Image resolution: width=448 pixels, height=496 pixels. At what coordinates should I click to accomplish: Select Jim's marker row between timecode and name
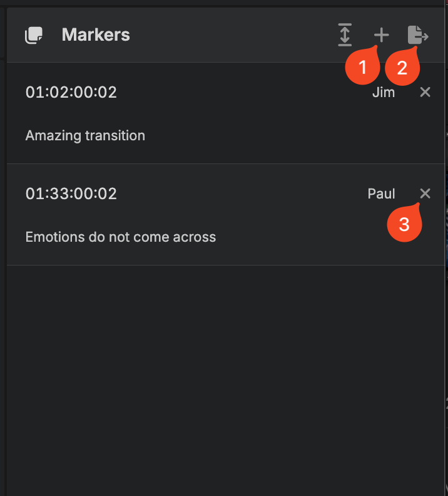pyautogui.click(x=244, y=93)
